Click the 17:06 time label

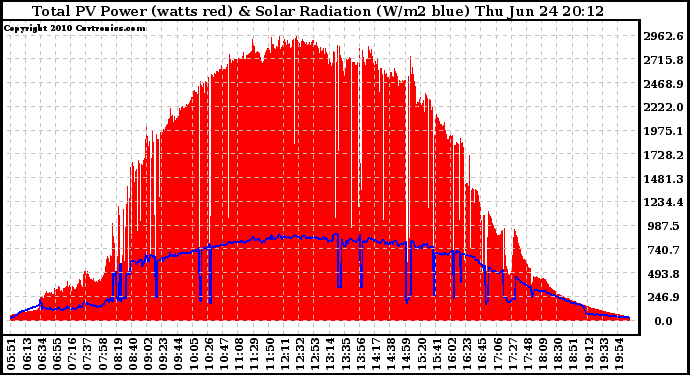pos(498,354)
